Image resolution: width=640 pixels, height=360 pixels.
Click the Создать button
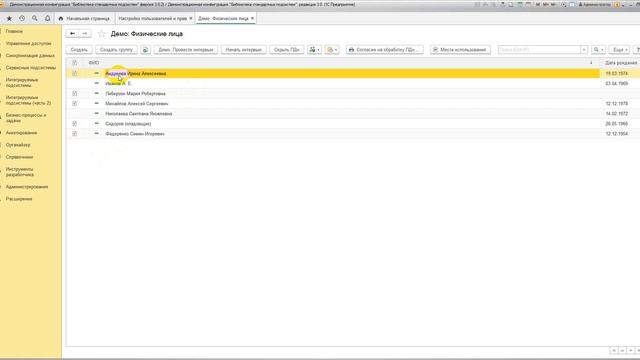[x=79, y=50]
